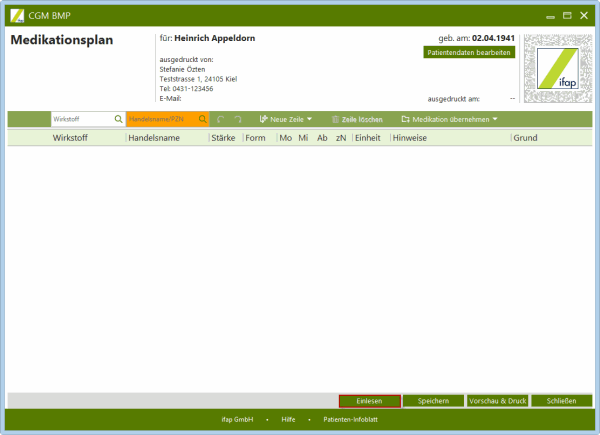This screenshot has height=435, width=600.
Task: Open Vorschau & Druck
Action: coord(497,400)
